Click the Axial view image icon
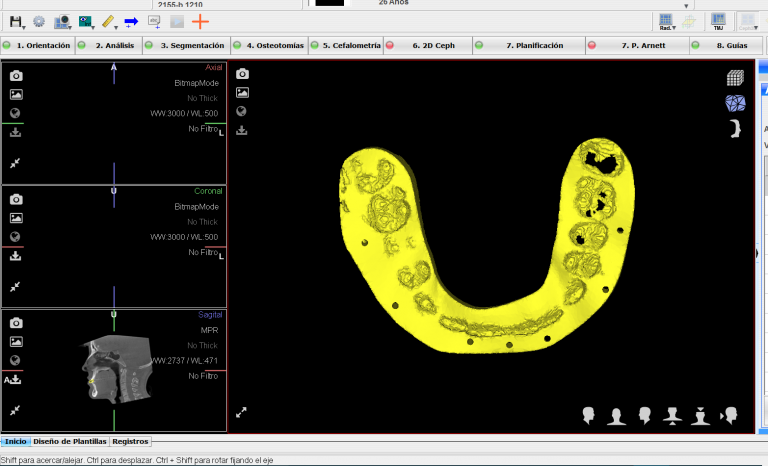This screenshot has height=466, width=768. point(16,94)
